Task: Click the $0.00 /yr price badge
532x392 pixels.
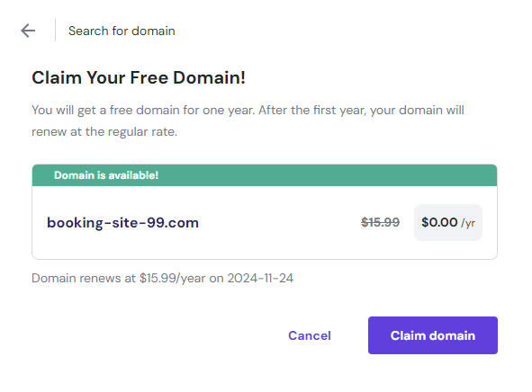Action: click(x=448, y=222)
